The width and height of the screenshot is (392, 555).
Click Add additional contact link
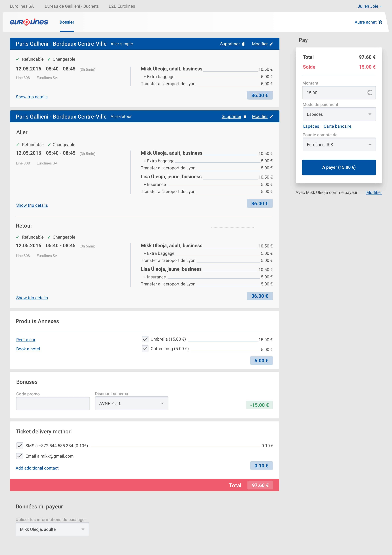(37, 468)
